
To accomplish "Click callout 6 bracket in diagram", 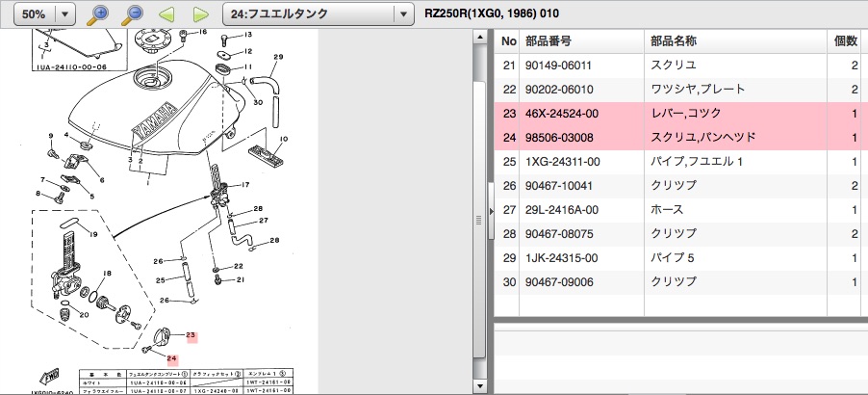I will (101, 180).
